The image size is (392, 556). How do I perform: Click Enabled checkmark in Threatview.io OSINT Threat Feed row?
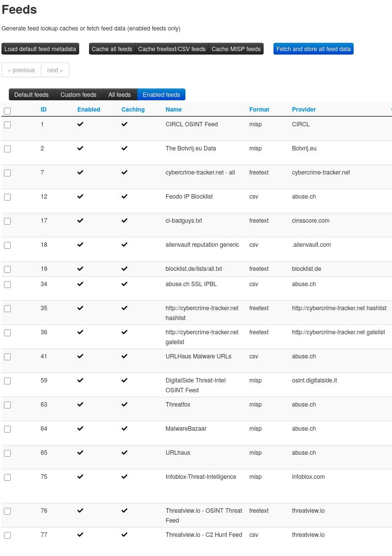[80, 511]
